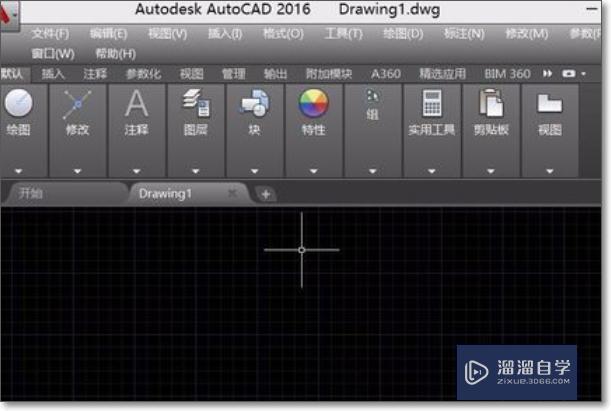
Task: Expand the 绘图 panel dropdown arrow
Action: (x=18, y=171)
